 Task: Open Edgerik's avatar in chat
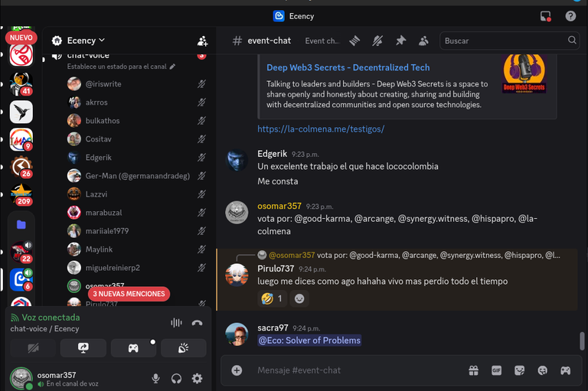pos(237,160)
